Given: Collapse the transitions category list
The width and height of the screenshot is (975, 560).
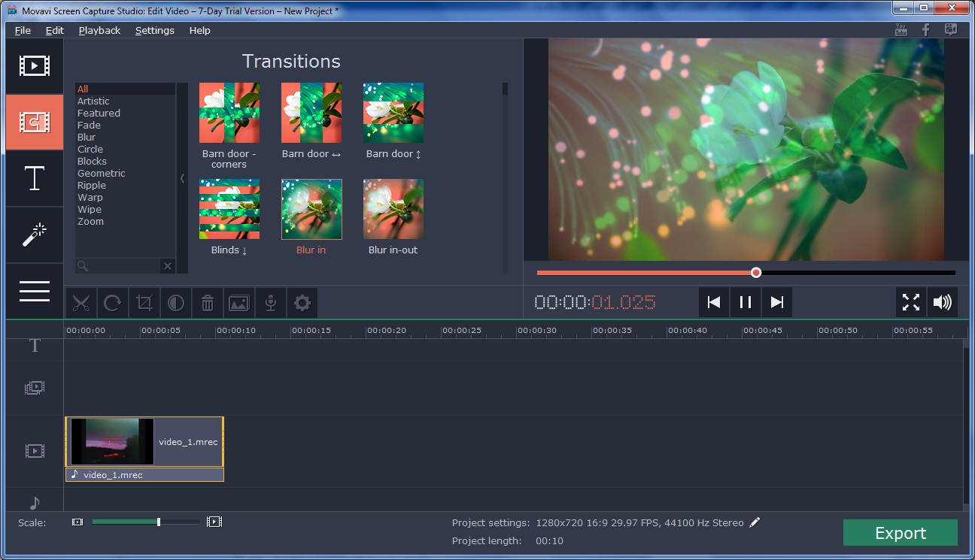Looking at the screenshot, I should point(182,178).
